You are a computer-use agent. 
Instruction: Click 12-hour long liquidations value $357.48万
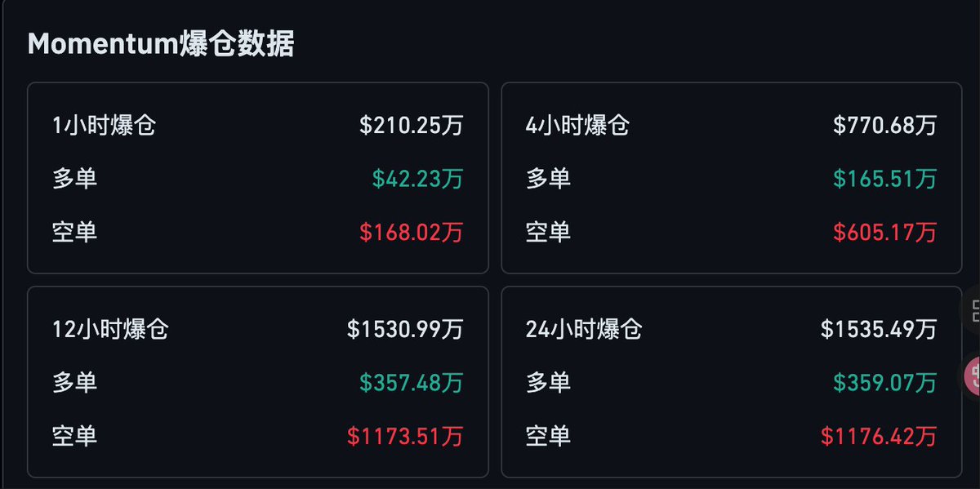click(411, 382)
